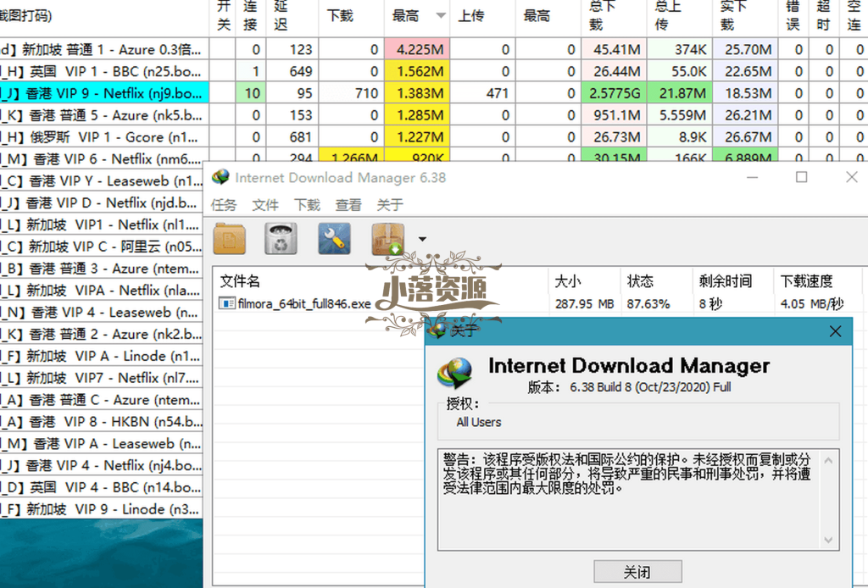Screen dimensions: 868x588
Task: Select the 新加坡 VIP A - Linode node
Action: pyautogui.click(x=102, y=356)
